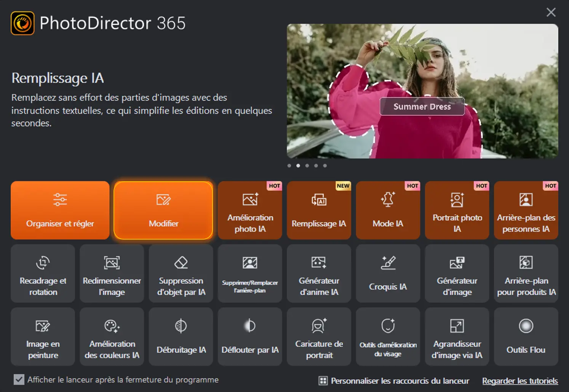Open Portrait photo IA
This screenshot has height=392, width=569.
point(457,210)
